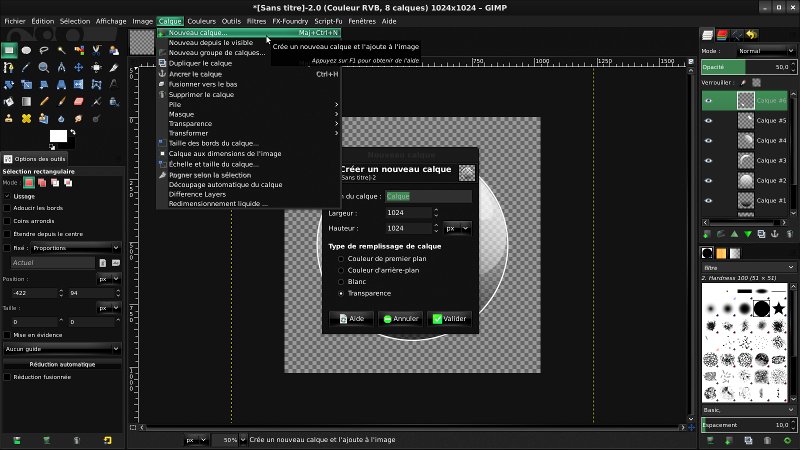The image size is (800, 450).
Task: Toggle visibility of Calque #1
Action: 708,201
